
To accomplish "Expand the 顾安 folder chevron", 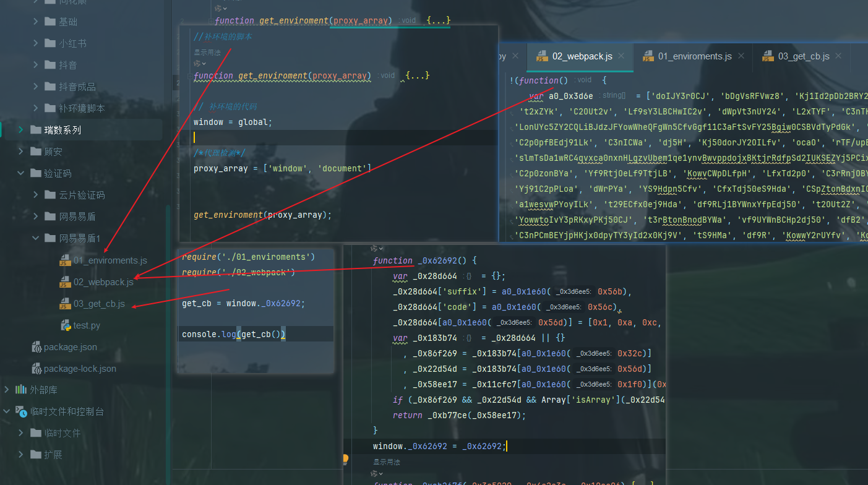I will coord(21,152).
